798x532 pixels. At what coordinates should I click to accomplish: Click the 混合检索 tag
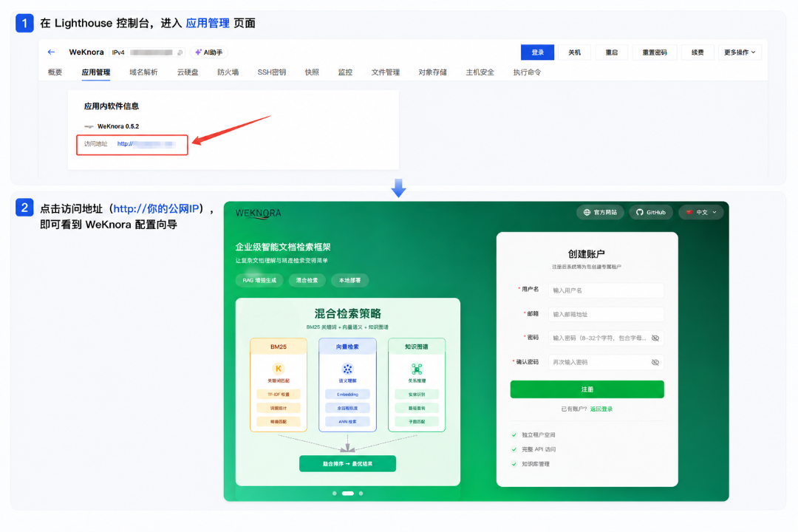pyautogui.click(x=307, y=281)
